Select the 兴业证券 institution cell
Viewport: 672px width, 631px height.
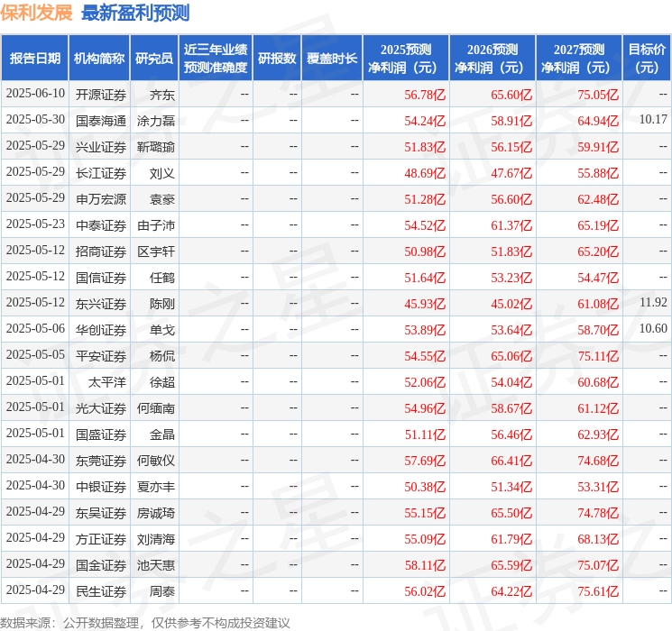click(101, 147)
